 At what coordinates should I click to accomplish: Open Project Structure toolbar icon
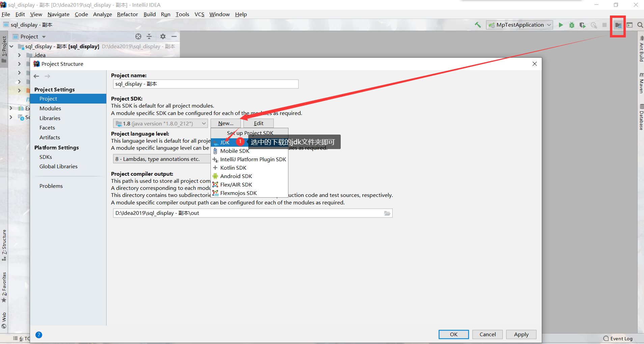[x=618, y=25]
